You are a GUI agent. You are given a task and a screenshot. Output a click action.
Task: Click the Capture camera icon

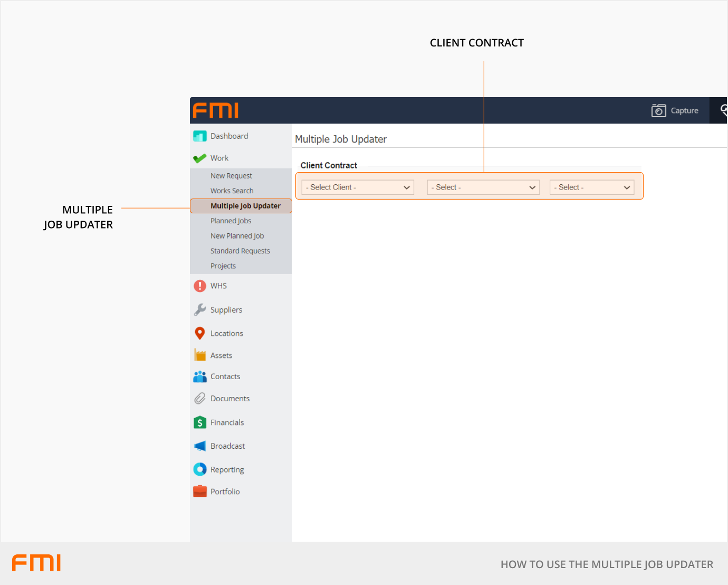pos(658,110)
